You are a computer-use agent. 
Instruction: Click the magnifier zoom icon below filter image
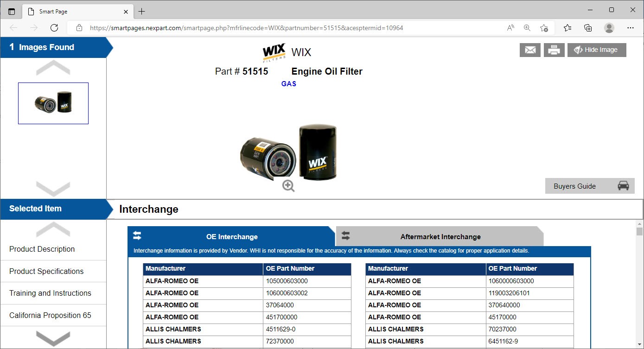tap(288, 186)
